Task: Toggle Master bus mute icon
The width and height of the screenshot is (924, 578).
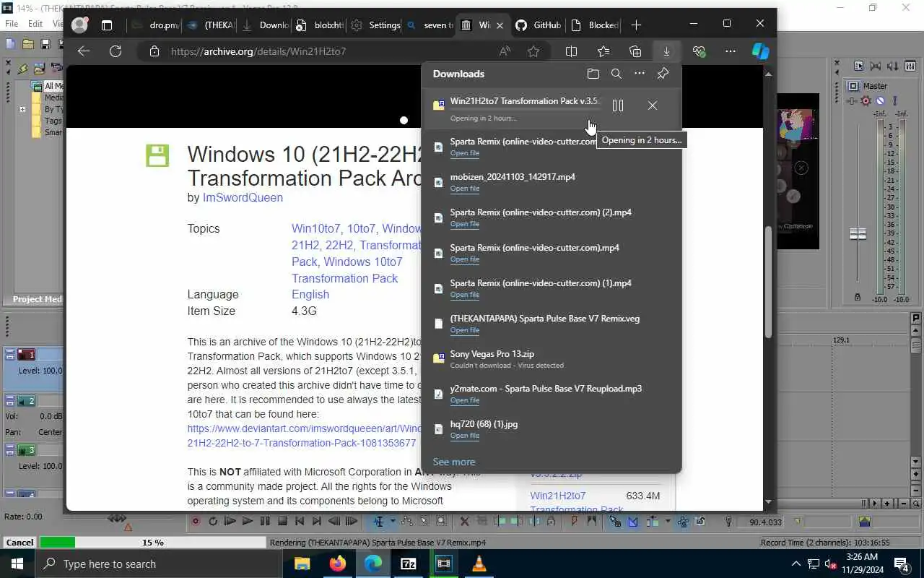Action: (x=880, y=101)
